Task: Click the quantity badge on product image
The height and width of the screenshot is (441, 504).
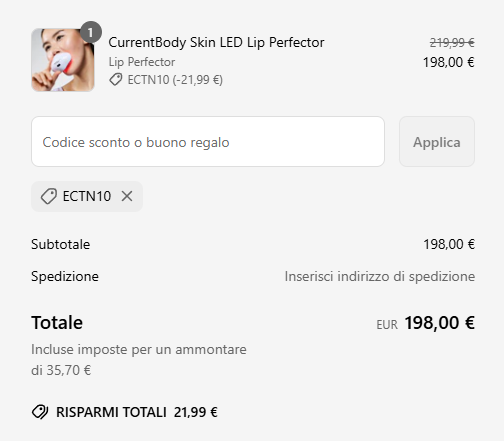Action: pyautogui.click(x=91, y=32)
